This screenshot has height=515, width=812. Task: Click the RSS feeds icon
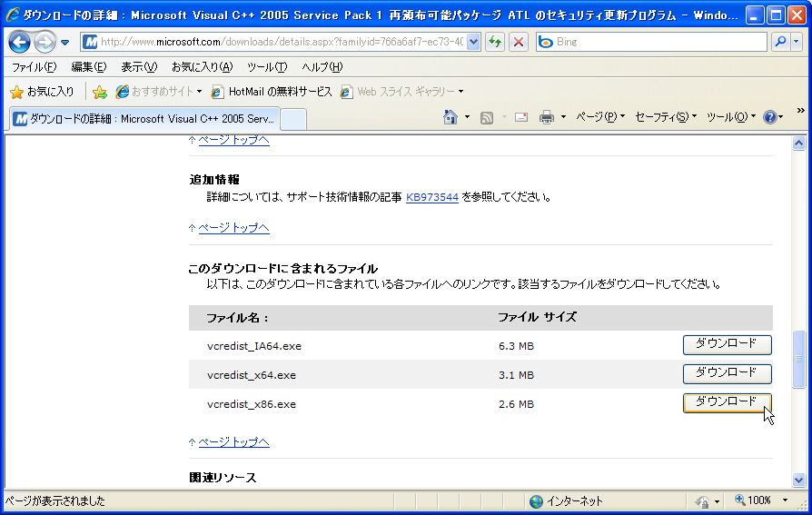pyautogui.click(x=487, y=117)
